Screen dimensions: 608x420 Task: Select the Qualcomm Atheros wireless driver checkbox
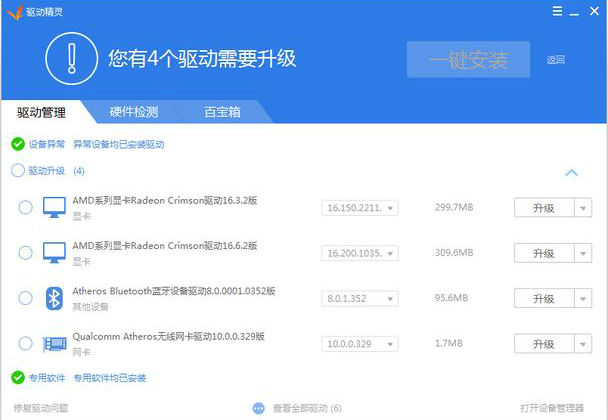[x=26, y=344]
